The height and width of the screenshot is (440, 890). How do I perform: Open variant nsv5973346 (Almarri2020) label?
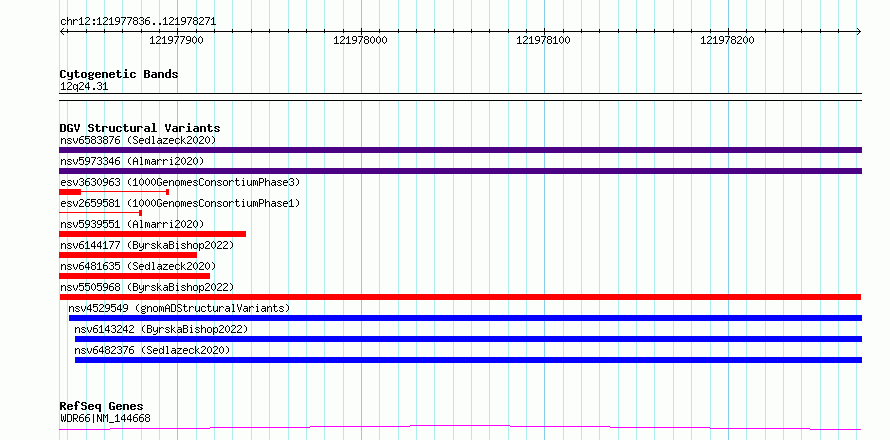(x=132, y=161)
